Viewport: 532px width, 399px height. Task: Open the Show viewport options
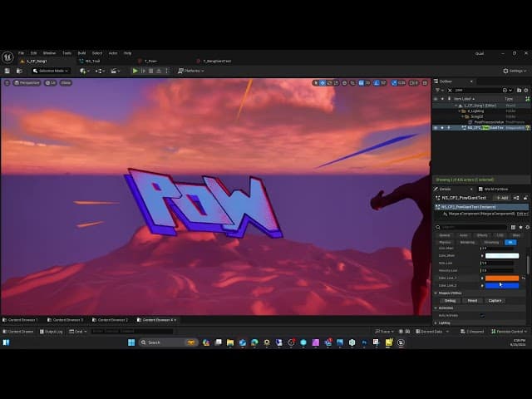[66, 82]
